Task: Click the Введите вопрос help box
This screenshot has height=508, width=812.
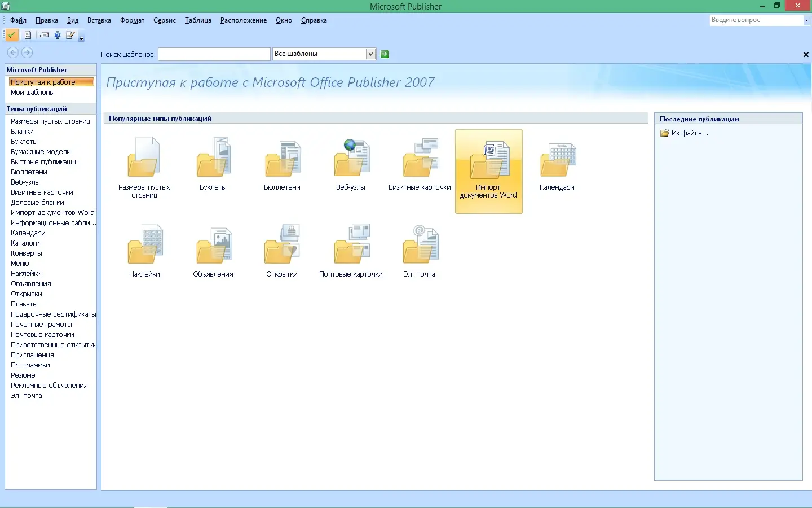Action: pyautogui.click(x=756, y=20)
